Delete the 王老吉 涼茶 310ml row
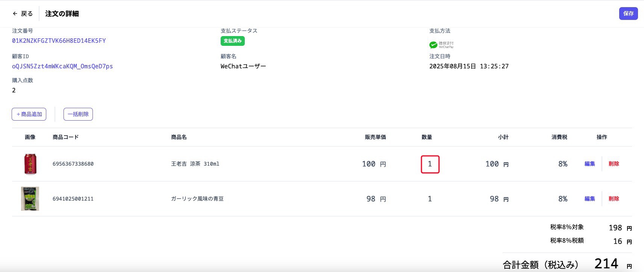The height and width of the screenshot is (272, 644). coord(614,164)
